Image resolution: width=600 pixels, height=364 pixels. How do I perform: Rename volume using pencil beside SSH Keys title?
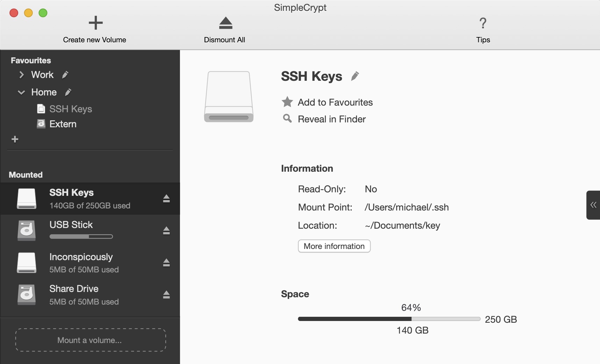coord(355,76)
